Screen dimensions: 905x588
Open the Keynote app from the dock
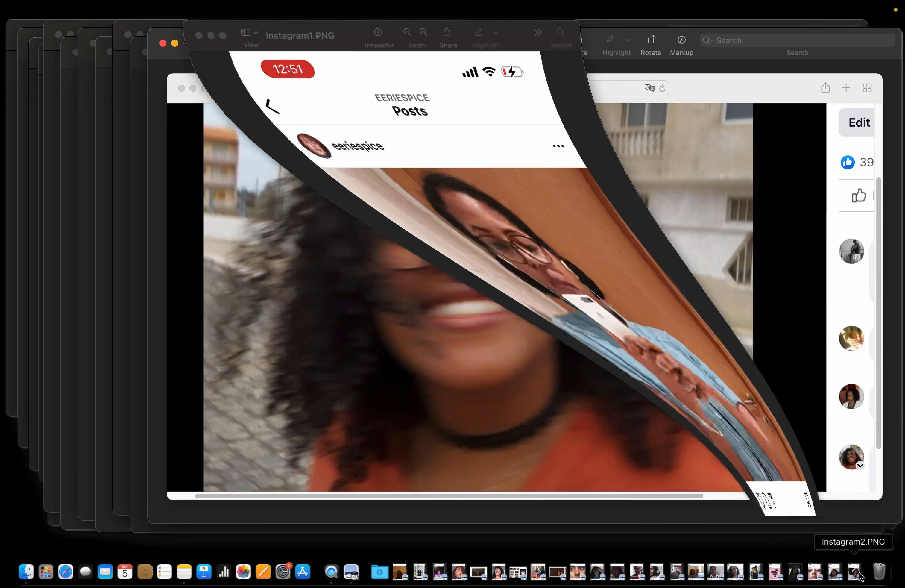204,572
